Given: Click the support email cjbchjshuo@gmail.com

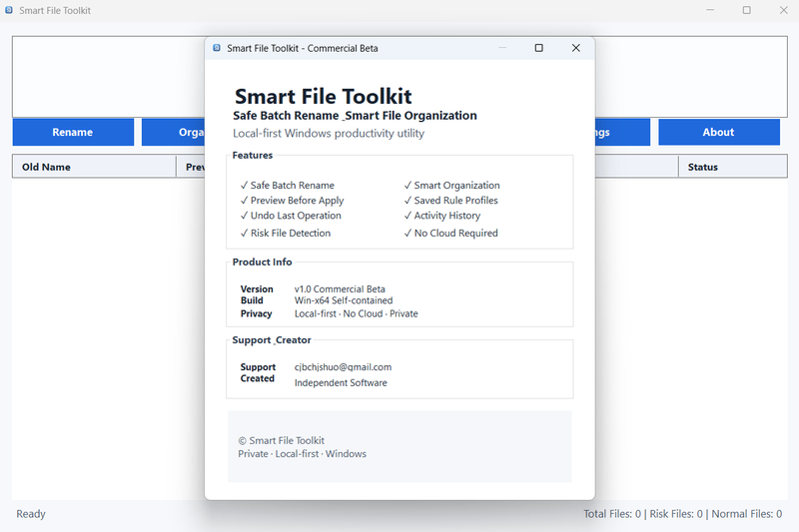Looking at the screenshot, I should tap(343, 367).
